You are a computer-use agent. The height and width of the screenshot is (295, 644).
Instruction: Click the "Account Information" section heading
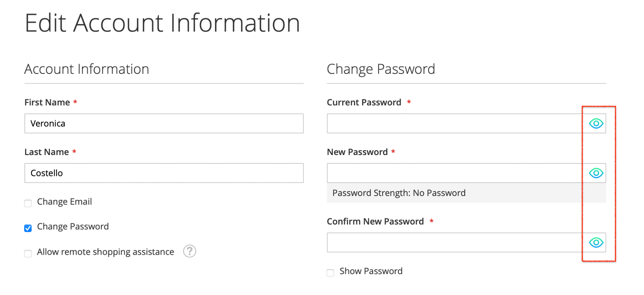(87, 69)
